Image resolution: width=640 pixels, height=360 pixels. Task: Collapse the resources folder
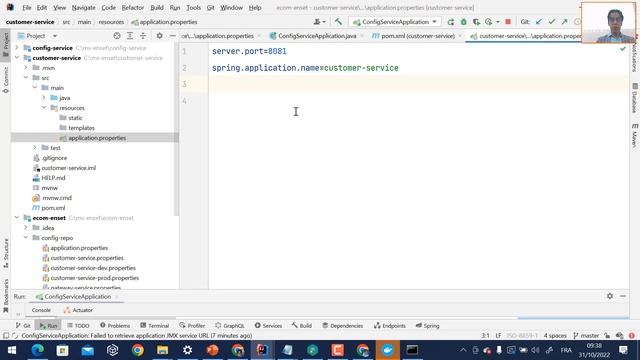tap(44, 108)
